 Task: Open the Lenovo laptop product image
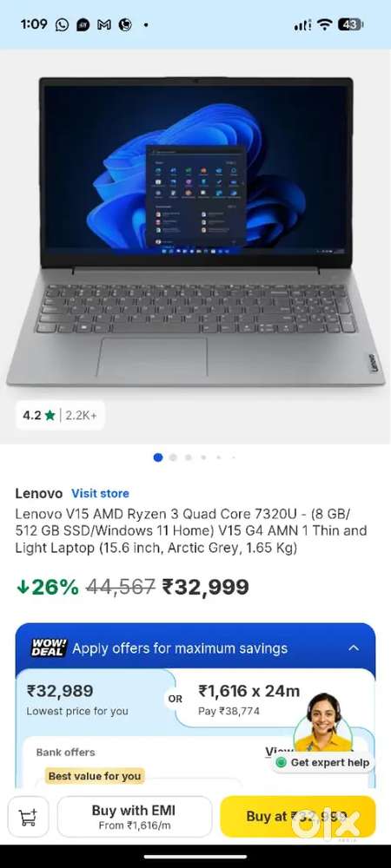pos(195,233)
